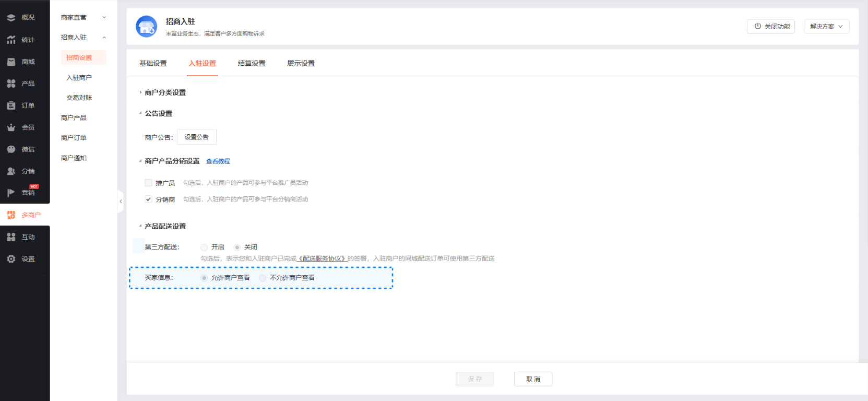Open 入驻商户 in the submenu
The width and height of the screenshot is (868, 401).
coord(79,78)
